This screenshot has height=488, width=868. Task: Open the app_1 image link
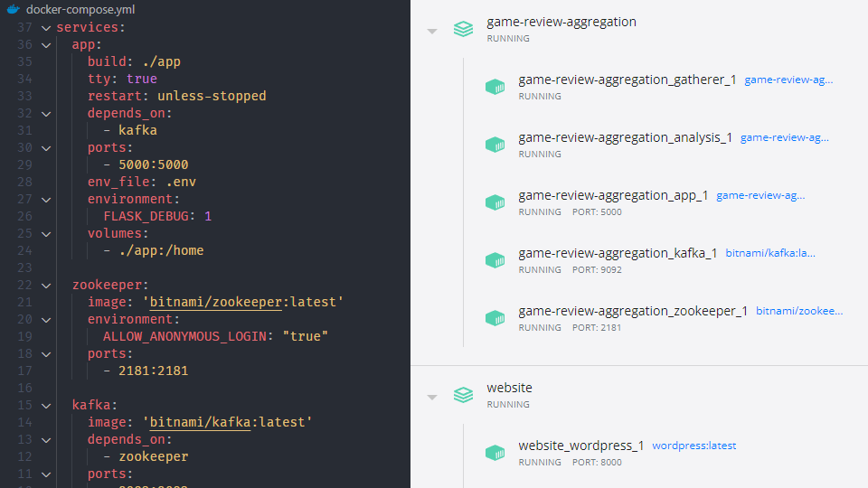[x=760, y=195]
